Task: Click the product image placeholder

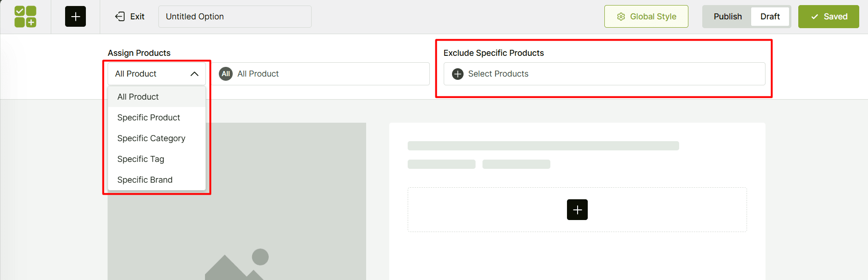Action: pyautogui.click(x=237, y=201)
